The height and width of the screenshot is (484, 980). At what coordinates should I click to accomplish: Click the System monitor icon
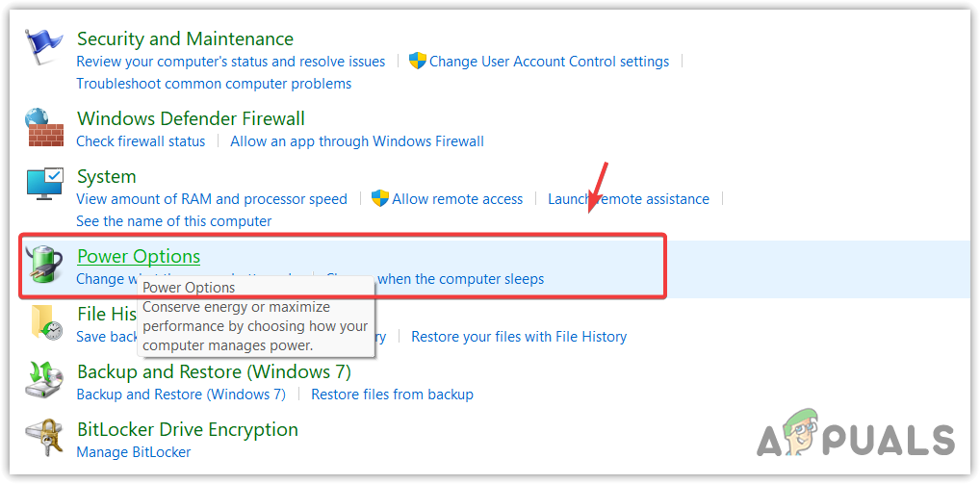[44, 185]
